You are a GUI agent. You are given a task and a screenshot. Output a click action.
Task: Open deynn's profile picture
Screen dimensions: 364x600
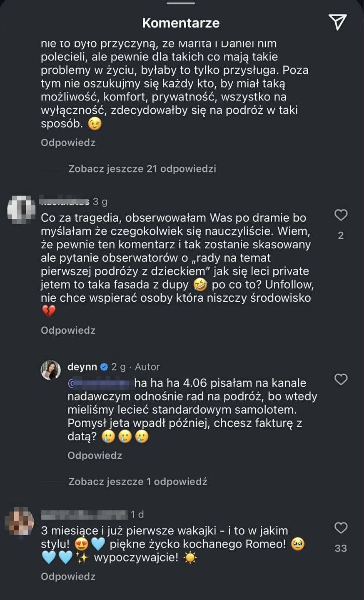pyautogui.click(x=51, y=370)
